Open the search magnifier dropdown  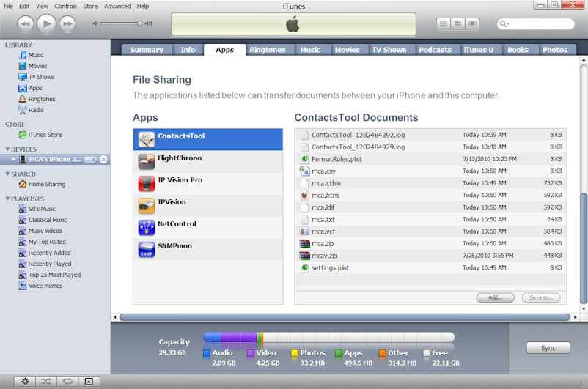click(x=504, y=24)
